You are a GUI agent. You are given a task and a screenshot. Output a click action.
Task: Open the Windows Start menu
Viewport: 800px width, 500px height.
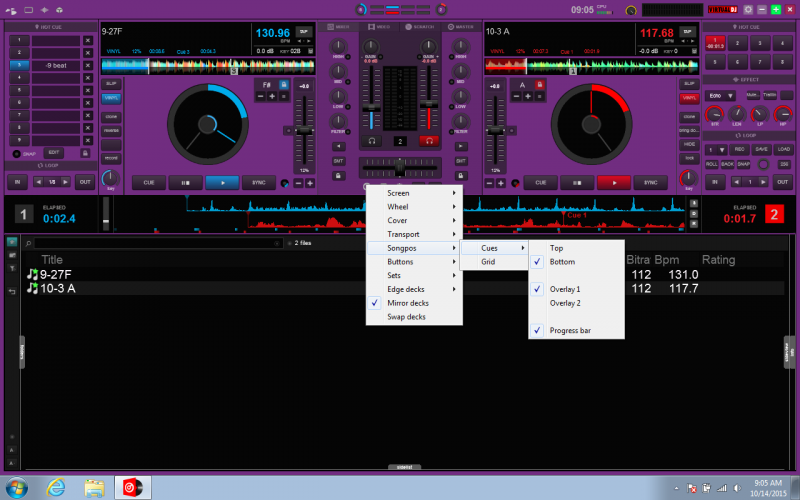pos(16,487)
